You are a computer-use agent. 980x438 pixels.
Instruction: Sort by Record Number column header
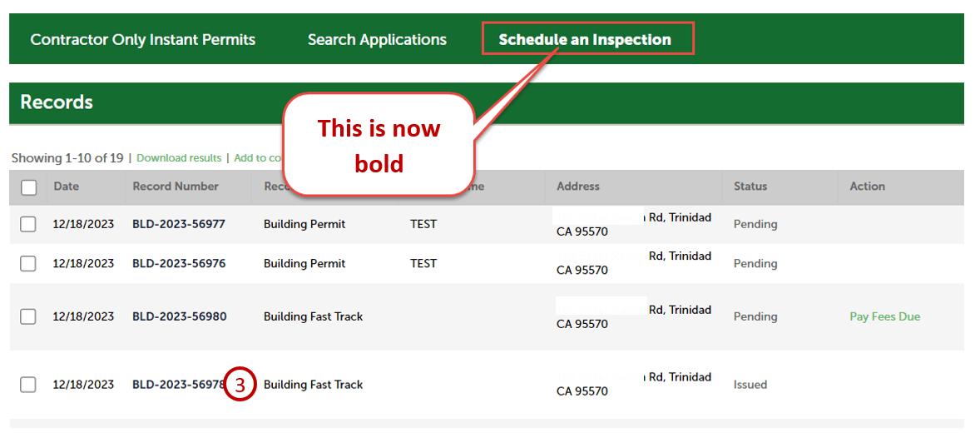176,187
